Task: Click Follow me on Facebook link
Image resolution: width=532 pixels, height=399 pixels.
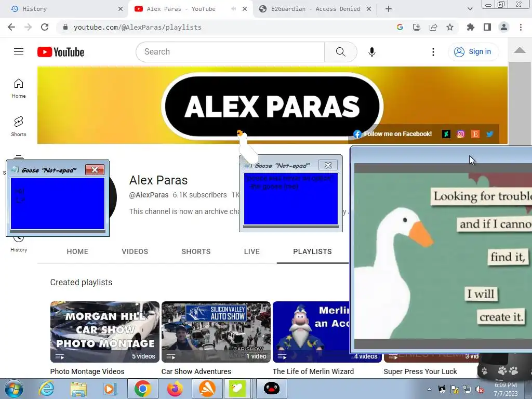Action: coord(397,134)
